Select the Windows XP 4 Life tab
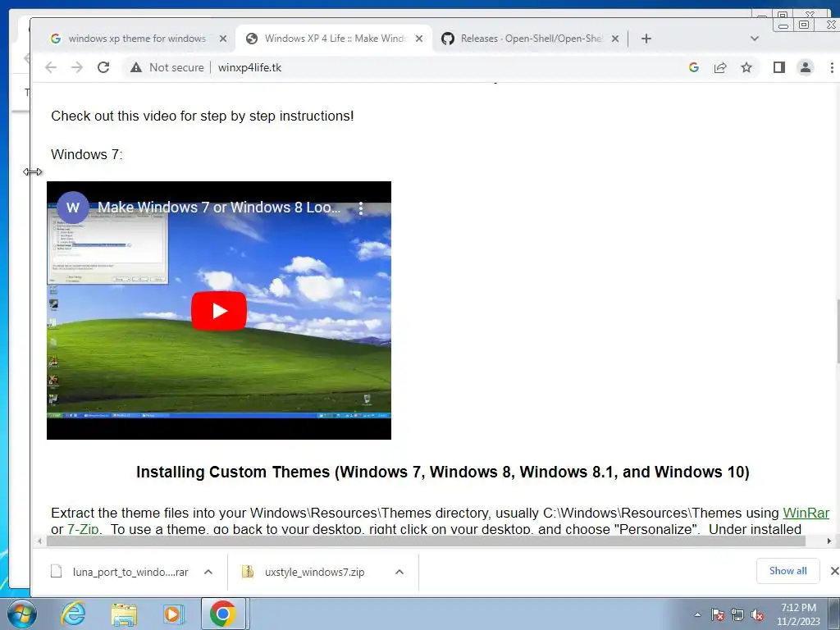The image size is (840, 630). [x=335, y=39]
